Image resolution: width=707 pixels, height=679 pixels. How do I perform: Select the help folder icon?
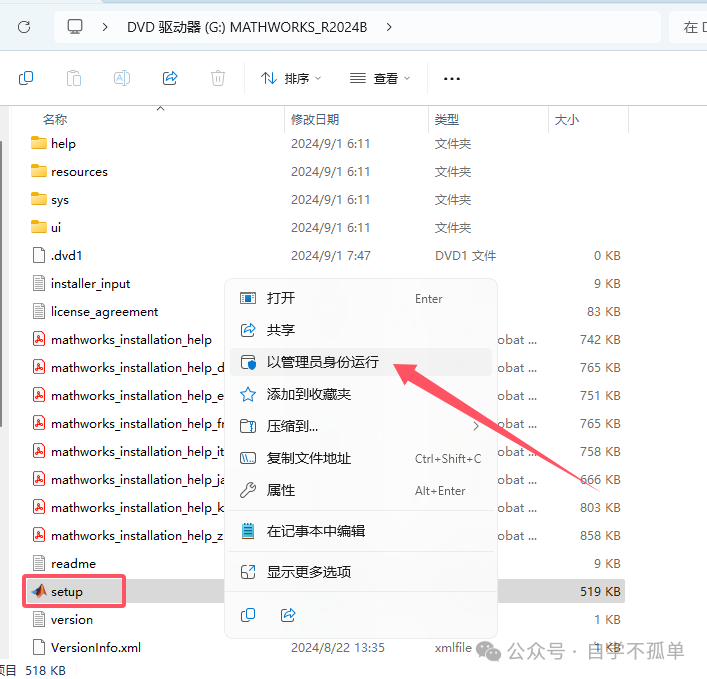39,143
